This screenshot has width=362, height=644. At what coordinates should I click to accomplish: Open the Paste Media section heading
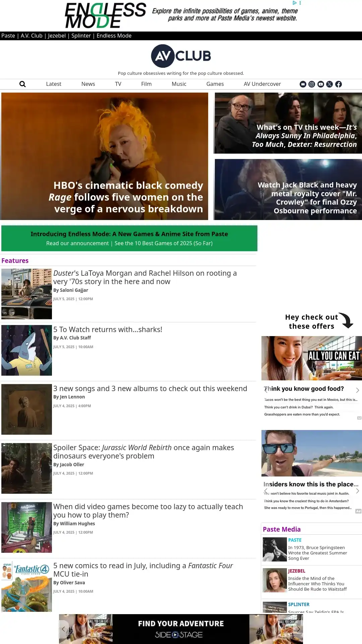282,529
